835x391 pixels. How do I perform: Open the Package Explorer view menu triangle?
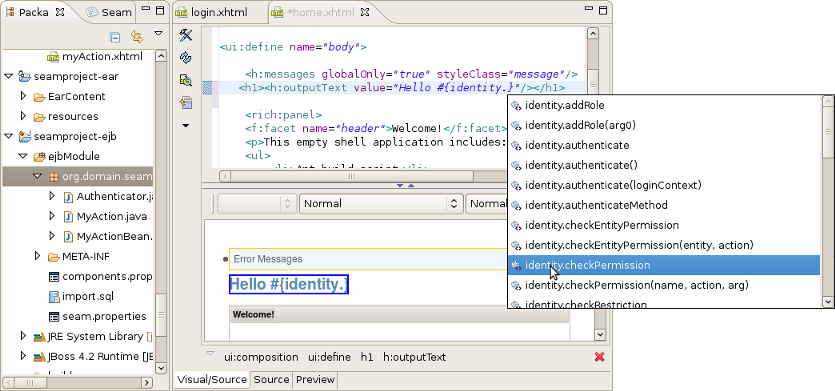158,34
